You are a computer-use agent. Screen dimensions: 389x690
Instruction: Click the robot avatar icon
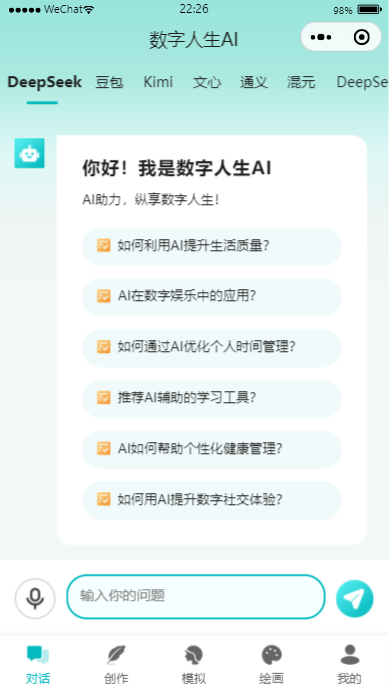point(29,153)
